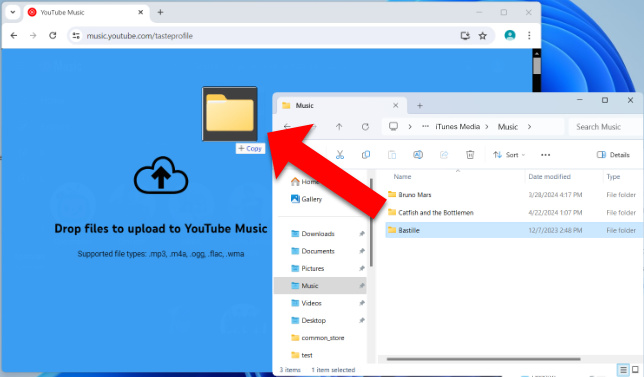Image resolution: width=644 pixels, height=377 pixels.
Task: Click the Delete trash icon
Action: [470, 155]
